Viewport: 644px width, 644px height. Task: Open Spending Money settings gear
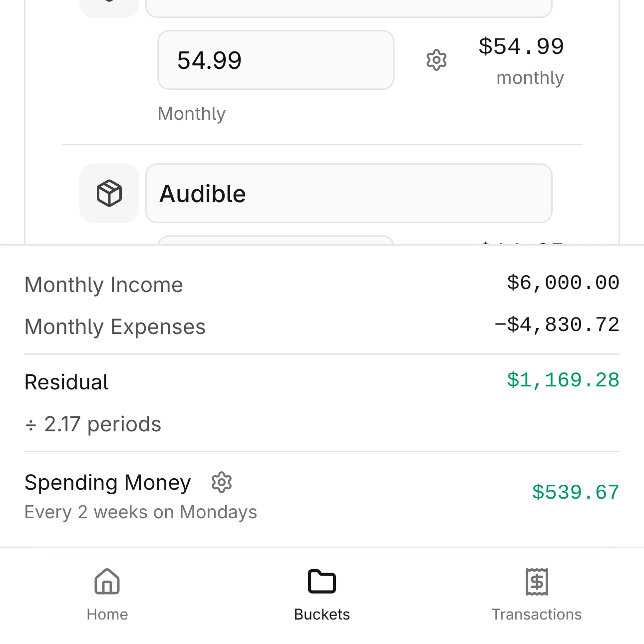pyautogui.click(x=221, y=482)
